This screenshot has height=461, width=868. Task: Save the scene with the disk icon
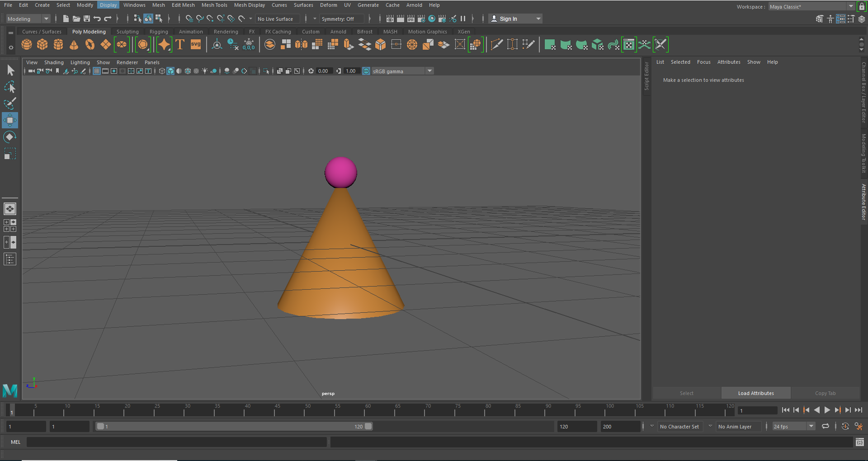click(x=87, y=19)
